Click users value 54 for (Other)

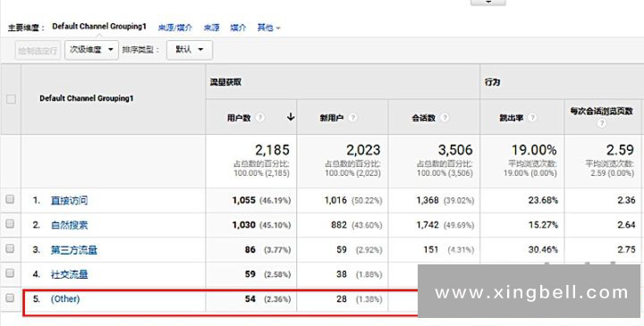click(250, 298)
